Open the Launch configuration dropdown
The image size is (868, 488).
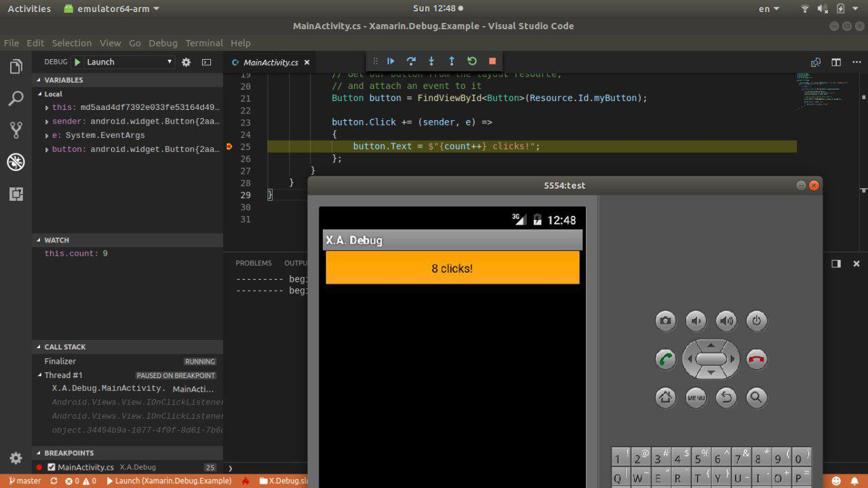[x=130, y=62]
